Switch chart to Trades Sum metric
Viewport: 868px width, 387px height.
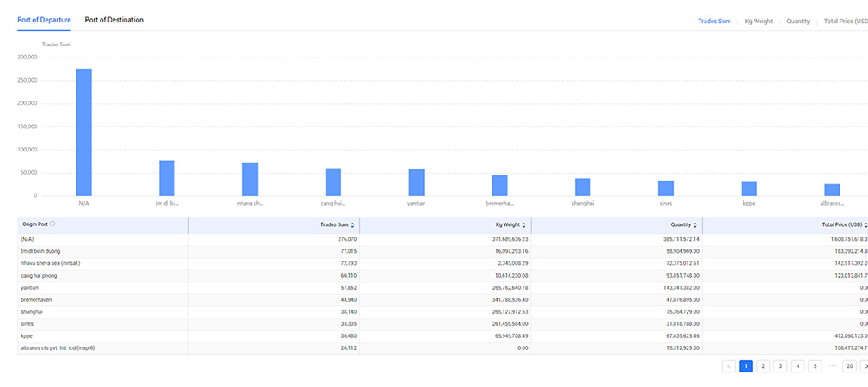(x=713, y=21)
